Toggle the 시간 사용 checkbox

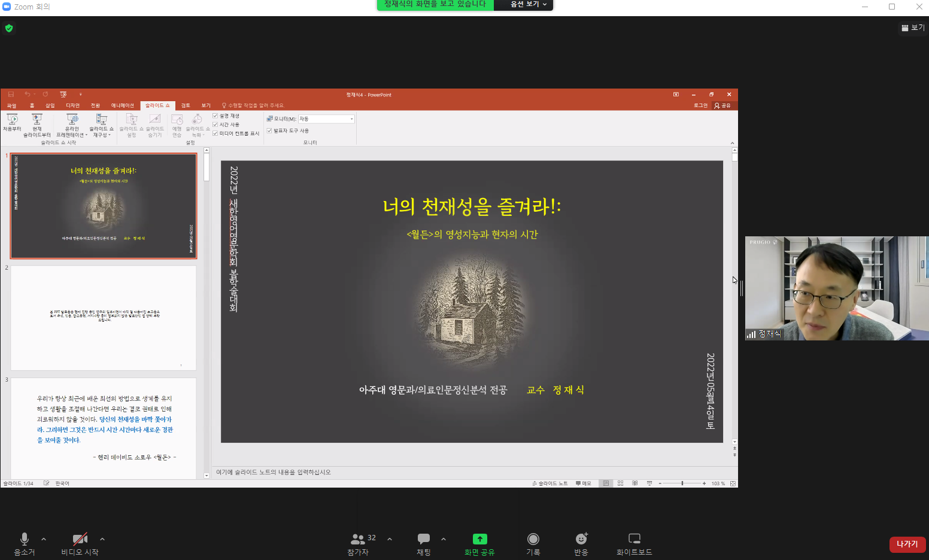tap(215, 124)
